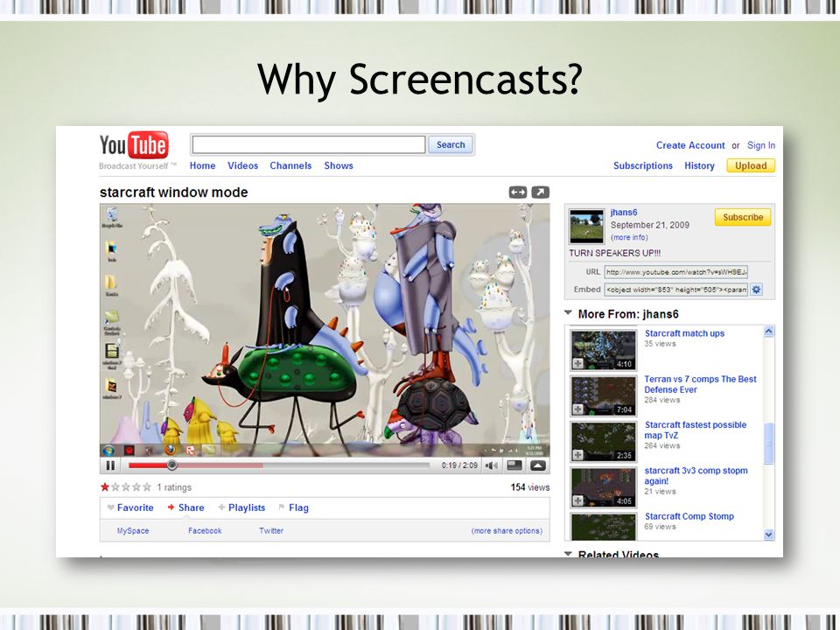Open the Channels tab

click(290, 165)
